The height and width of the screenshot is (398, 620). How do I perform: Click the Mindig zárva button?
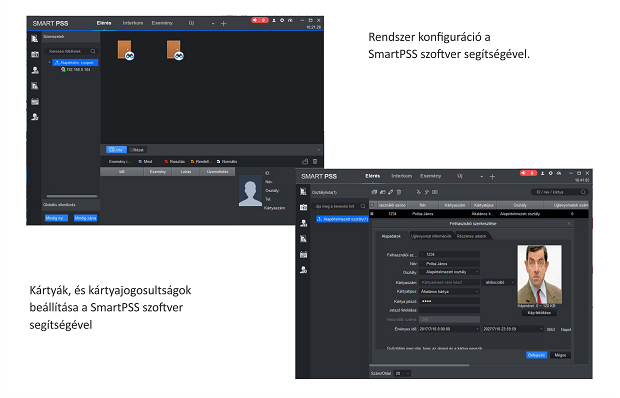pos(85,218)
